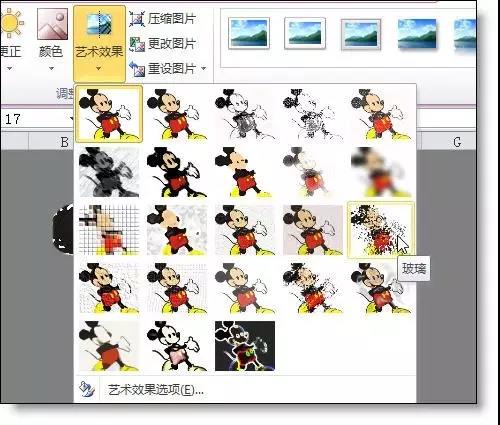Click the black-and-white photocopy effect thumbnail in the top row

pyautogui.click(x=313, y=114)
